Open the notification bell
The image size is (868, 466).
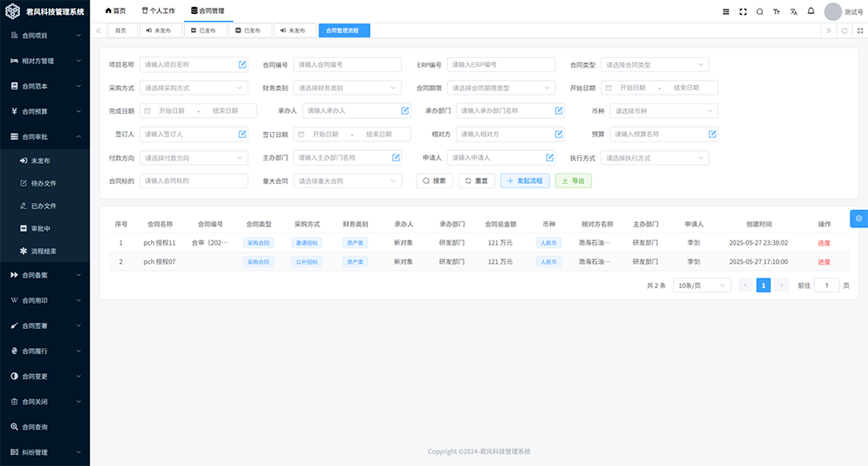pyautogui.click(x=811, y=11)
